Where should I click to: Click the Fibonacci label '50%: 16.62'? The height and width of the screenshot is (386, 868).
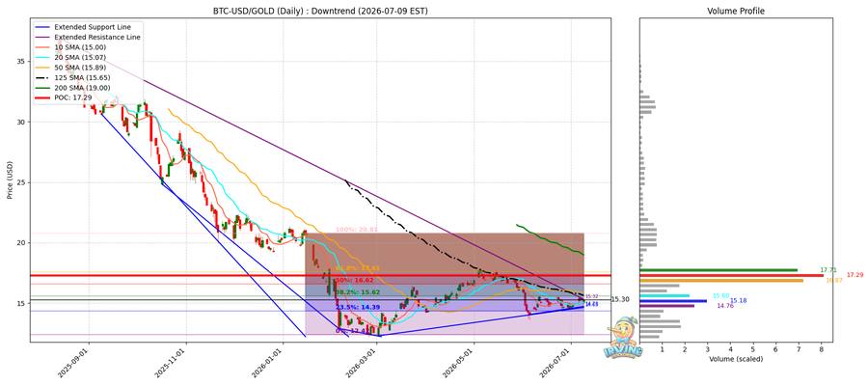point(354,282)
